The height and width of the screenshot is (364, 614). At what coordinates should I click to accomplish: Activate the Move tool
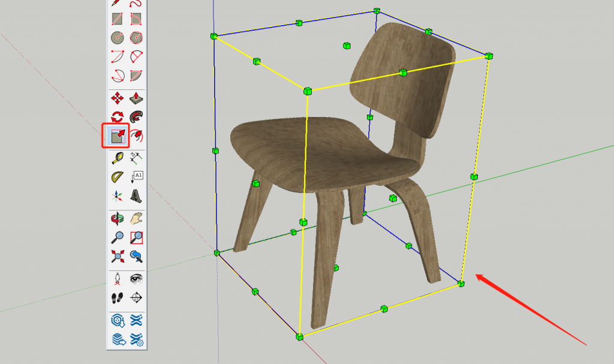coord(117,98)
